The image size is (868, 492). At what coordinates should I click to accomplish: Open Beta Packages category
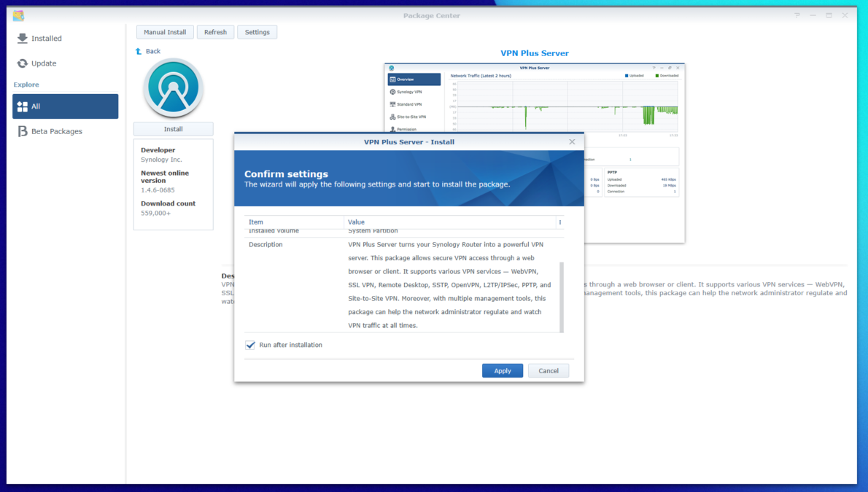click(66, 131)
